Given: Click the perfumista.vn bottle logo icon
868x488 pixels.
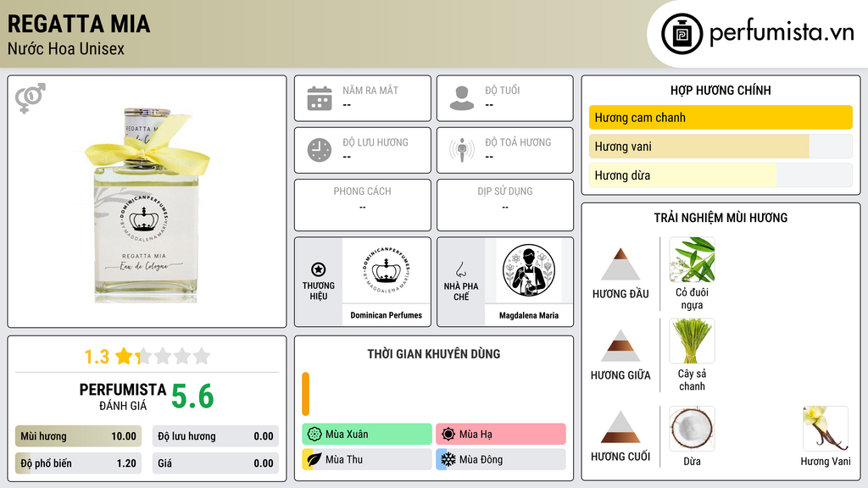Looking at the screenshot, I should tap(682, 34).
